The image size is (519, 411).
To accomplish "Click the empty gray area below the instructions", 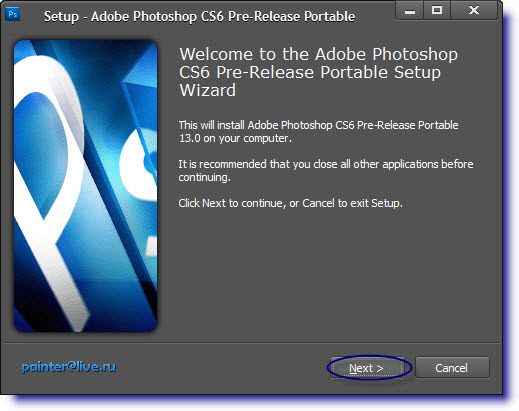I will 328,273.
